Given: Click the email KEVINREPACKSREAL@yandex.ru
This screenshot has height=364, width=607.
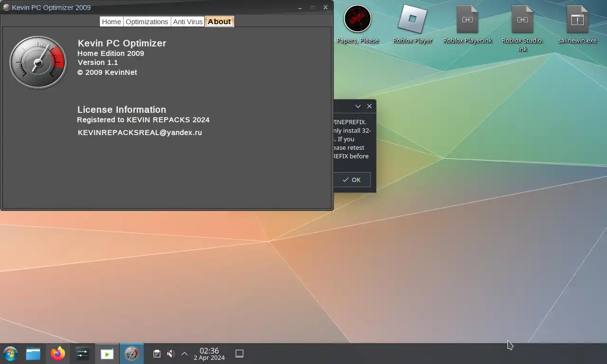Looking at the screenshot, I should pyautogui.click(x=140, y=133).
